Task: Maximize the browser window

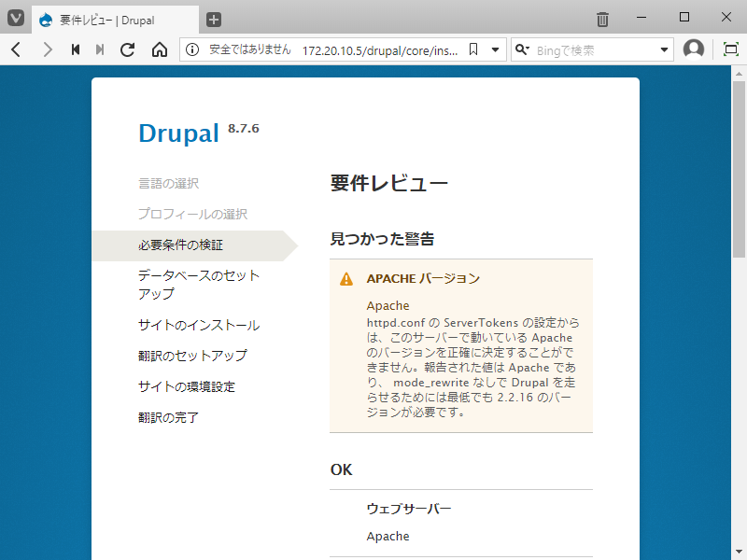Action: 684,17
